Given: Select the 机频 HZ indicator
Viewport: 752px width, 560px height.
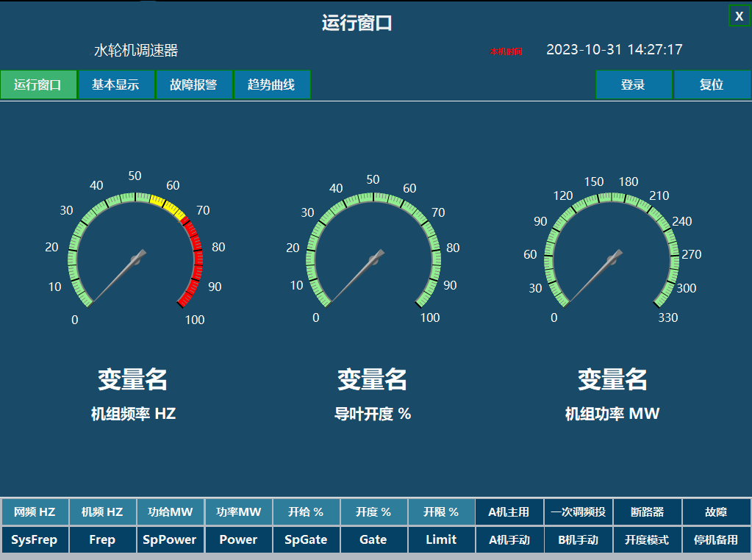Looking at the screenshot, I should pos(102,512).
